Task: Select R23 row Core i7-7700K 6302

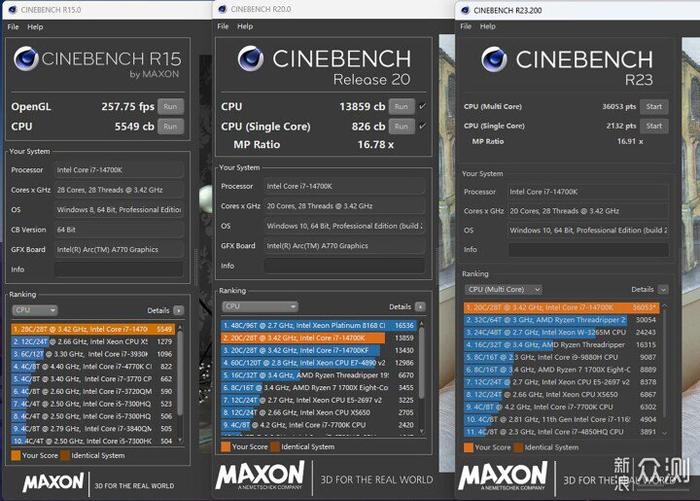Action: (562, 407)
